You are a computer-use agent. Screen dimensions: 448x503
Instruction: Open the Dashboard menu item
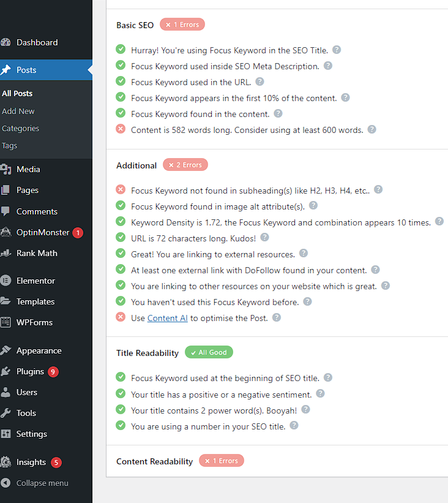(x=37, y=42)
